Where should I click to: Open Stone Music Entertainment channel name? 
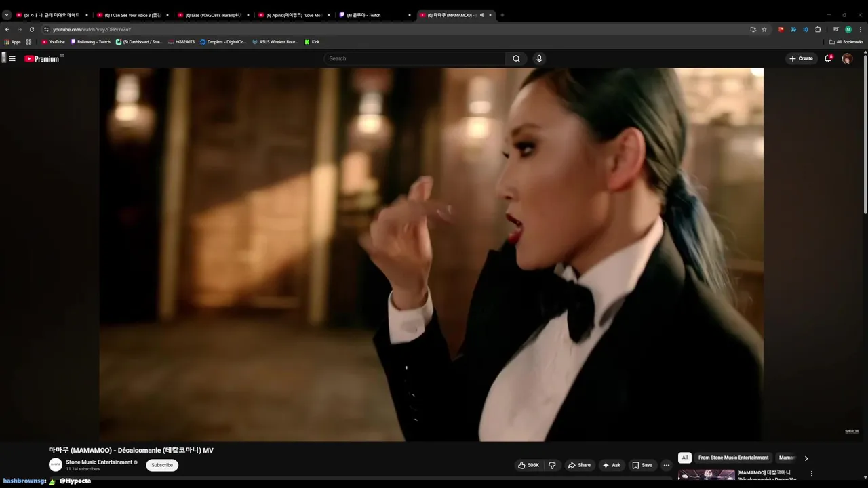(x=99, y=462)
